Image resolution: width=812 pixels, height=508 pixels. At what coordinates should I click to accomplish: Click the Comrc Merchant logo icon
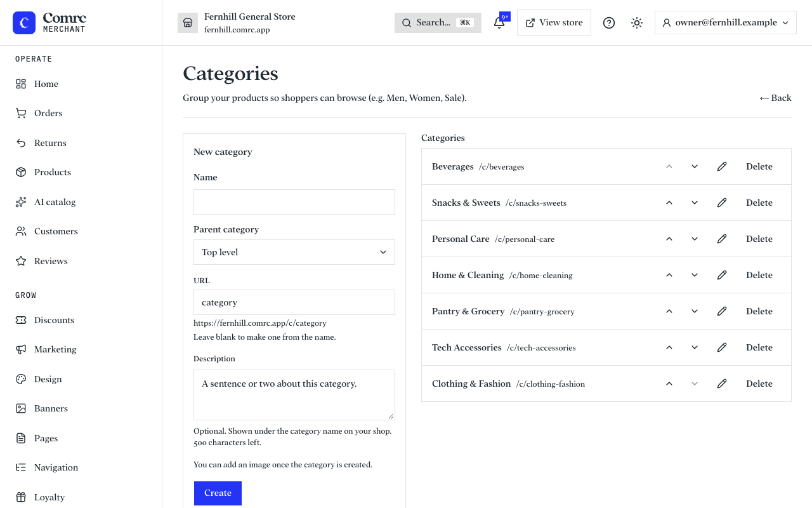pyautogui.click(x=24, y=23)
